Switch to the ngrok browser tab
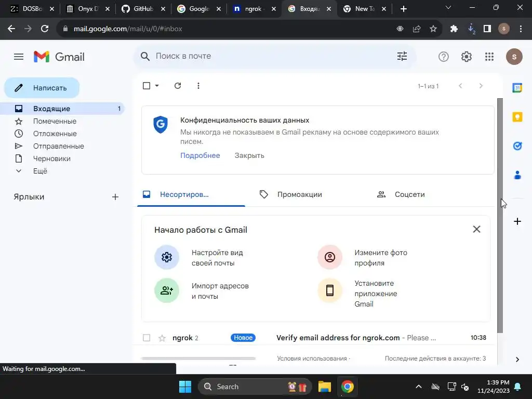Viewport: 532px width, 399px height. 255,9
